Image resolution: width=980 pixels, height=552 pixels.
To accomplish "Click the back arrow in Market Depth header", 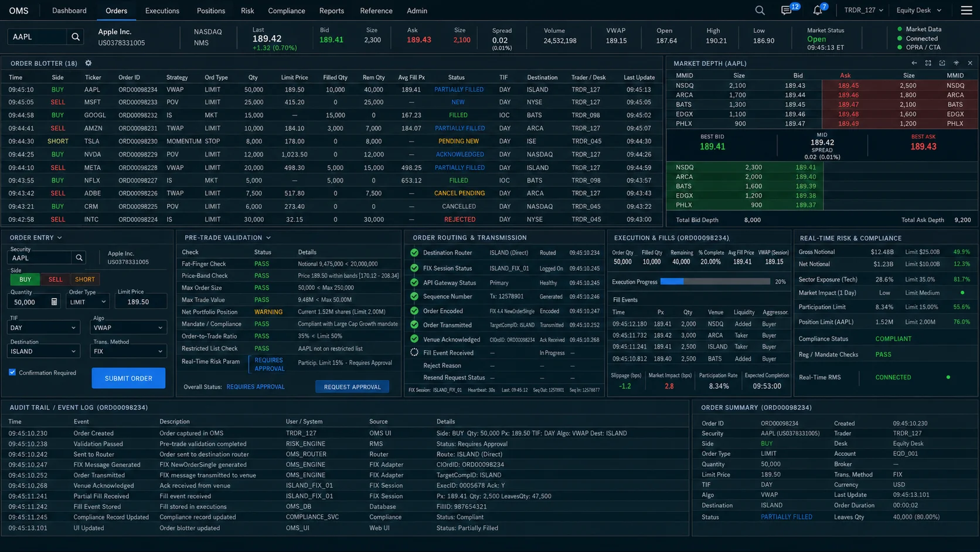I will click(914, 63).
